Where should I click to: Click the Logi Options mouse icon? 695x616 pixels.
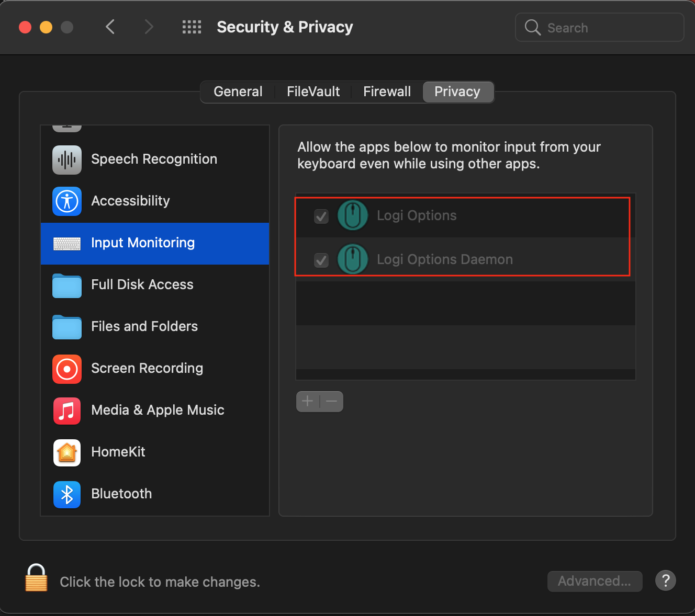point(353,215)
